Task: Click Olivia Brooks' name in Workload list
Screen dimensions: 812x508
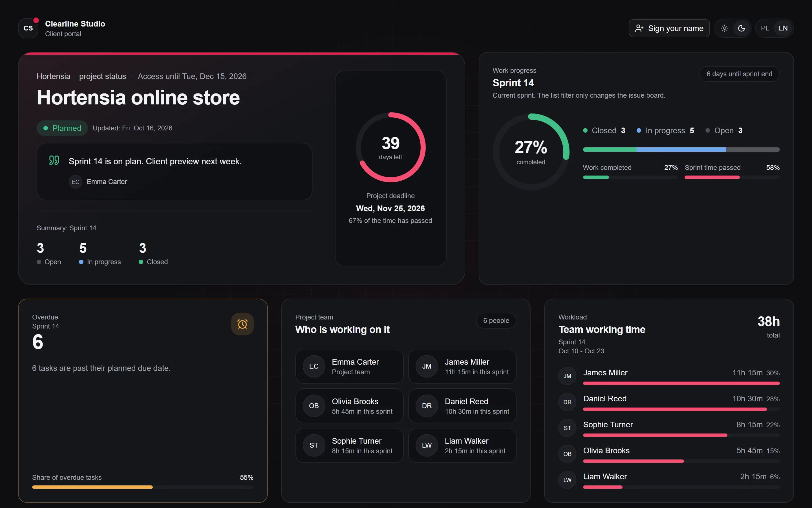Action: pyautogui.click(x=606, y=450)
